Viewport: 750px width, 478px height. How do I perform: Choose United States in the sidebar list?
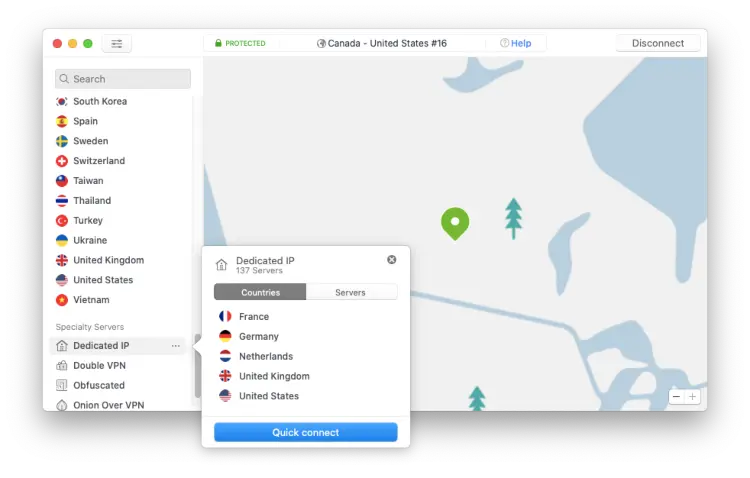pos(103,280)
